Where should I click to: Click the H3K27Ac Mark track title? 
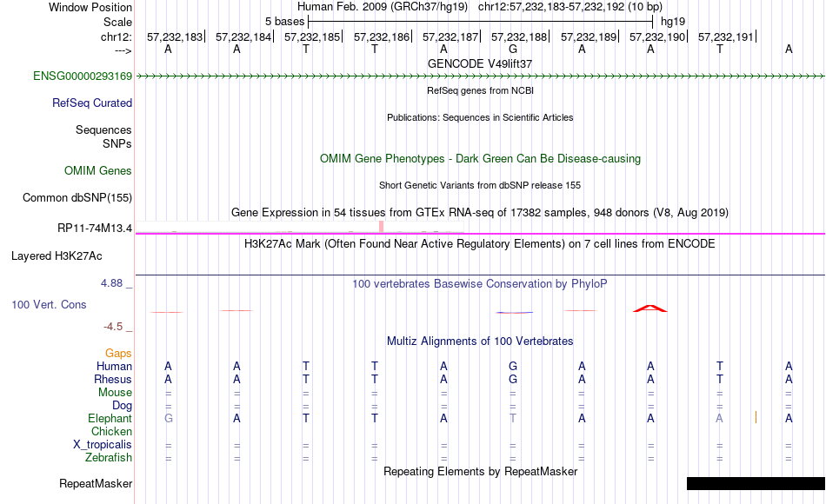480,244
